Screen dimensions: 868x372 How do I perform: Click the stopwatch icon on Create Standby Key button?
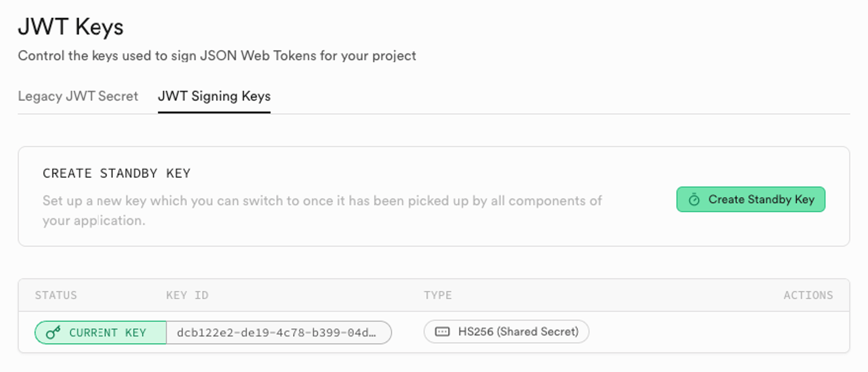tap(694, 199)
